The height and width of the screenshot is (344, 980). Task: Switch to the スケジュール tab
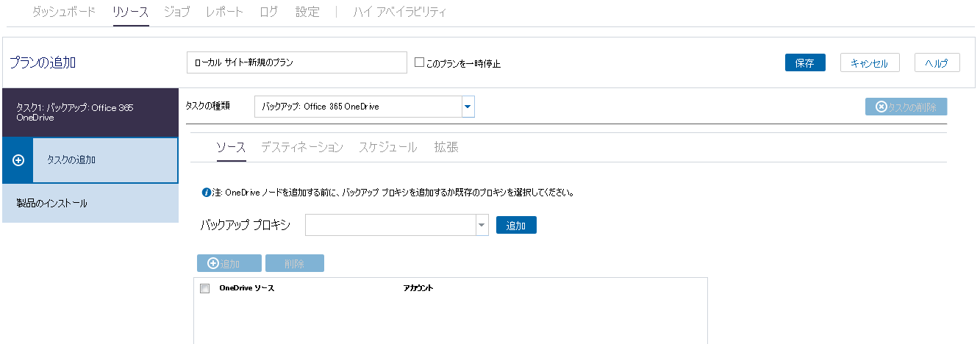coord(388,147)
